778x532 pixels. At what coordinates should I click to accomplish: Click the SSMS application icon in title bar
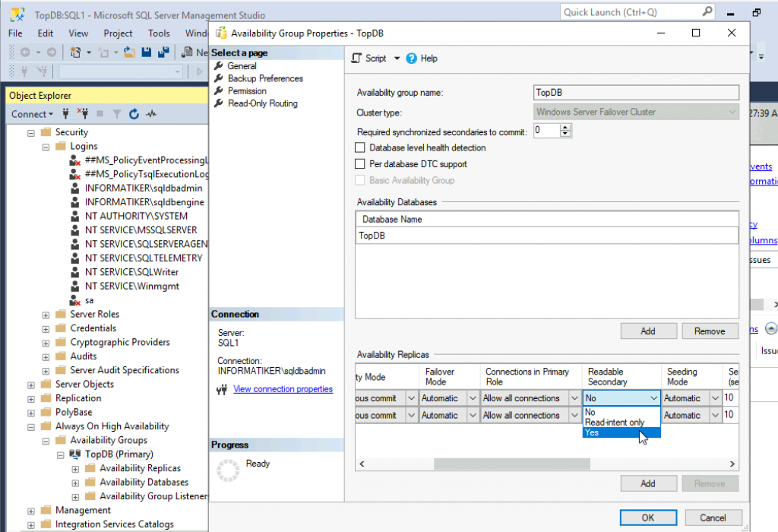coord(17,15)
